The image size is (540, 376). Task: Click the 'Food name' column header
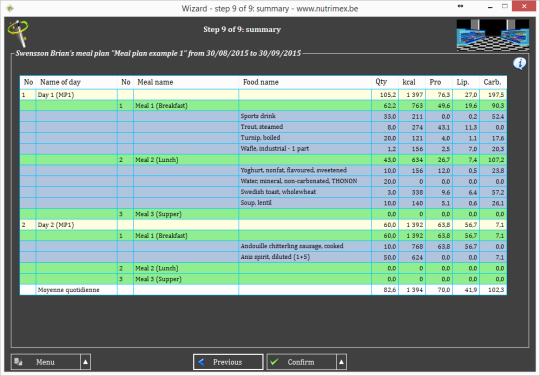point(305,82)
